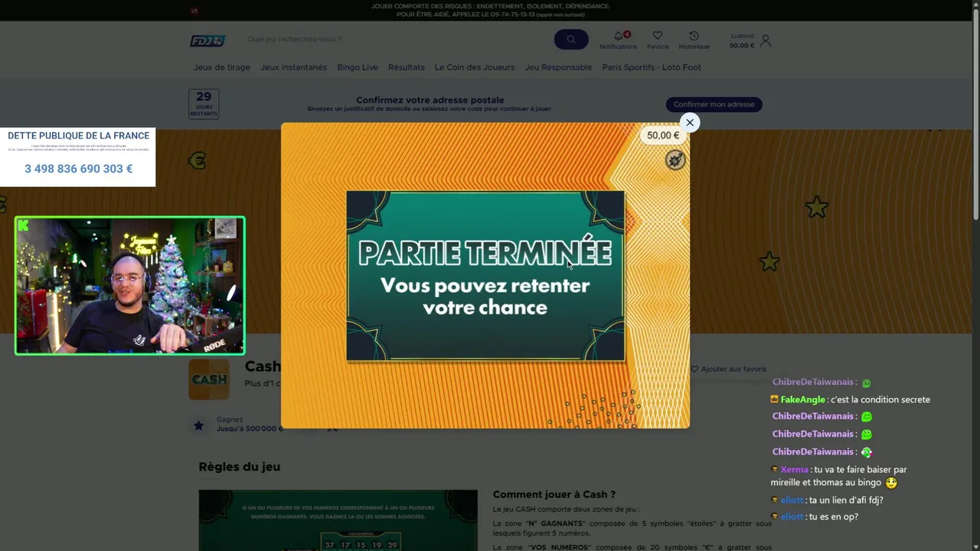Click the star icon beside Gagnez
This screenshot has height=551, width=980.
[198, 425]
